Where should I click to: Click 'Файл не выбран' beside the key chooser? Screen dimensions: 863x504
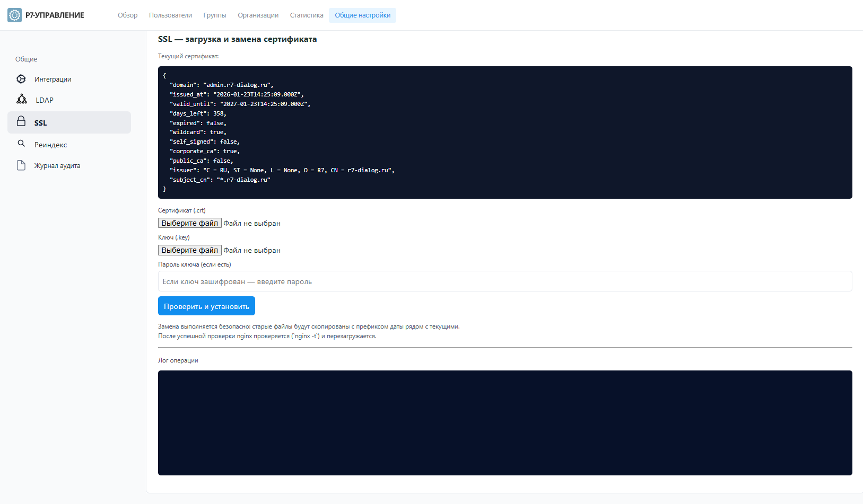pos(252,251)
